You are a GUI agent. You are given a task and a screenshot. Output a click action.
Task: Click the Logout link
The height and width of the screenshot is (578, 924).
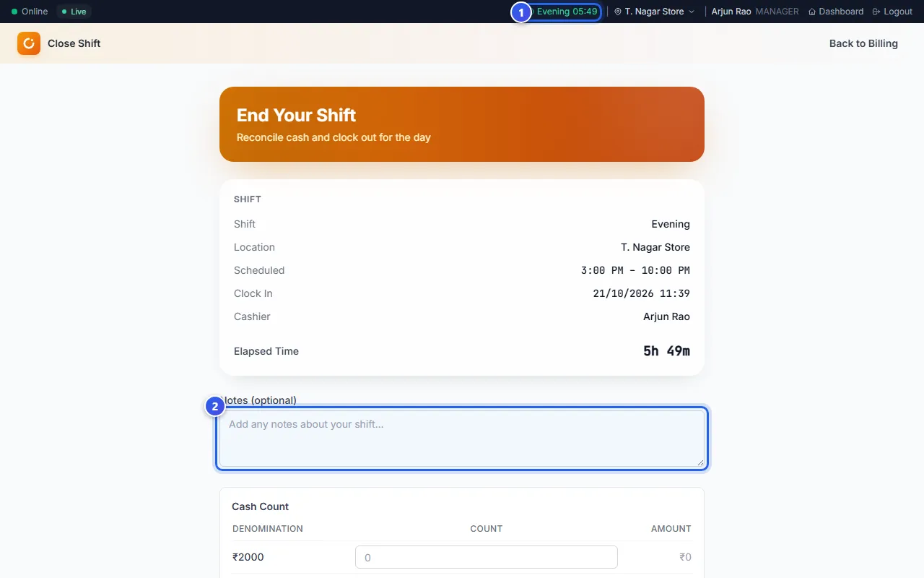coord(892,12)
